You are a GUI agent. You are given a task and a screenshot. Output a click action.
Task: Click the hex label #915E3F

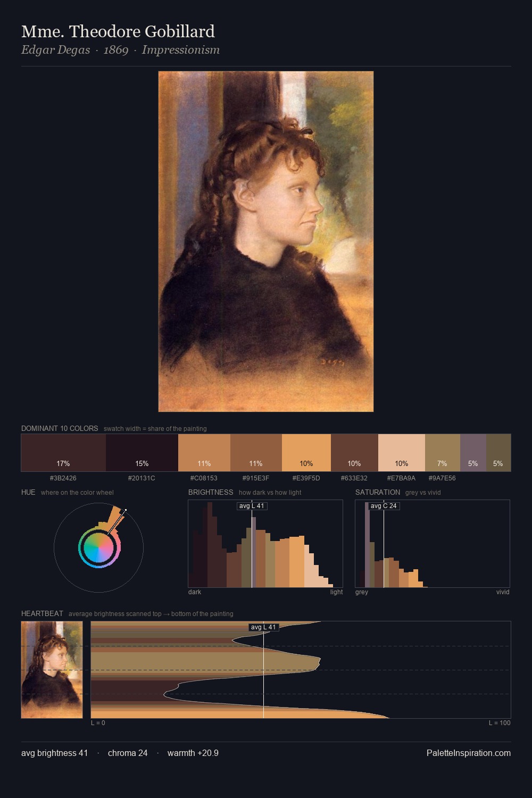[x=256, y=478]
